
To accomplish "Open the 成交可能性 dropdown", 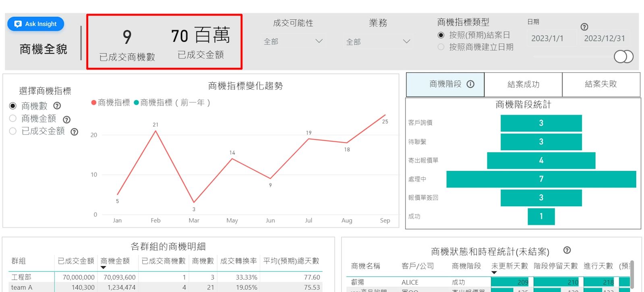I will (x=293, y=41).
